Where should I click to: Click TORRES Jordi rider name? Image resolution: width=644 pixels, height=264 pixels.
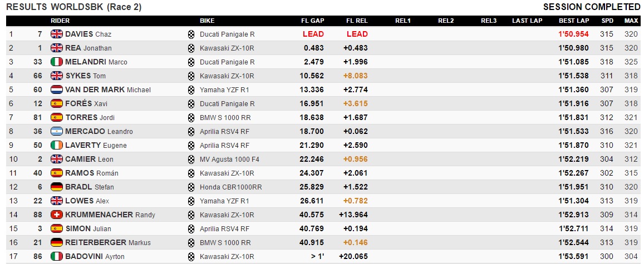coord(90,117)
